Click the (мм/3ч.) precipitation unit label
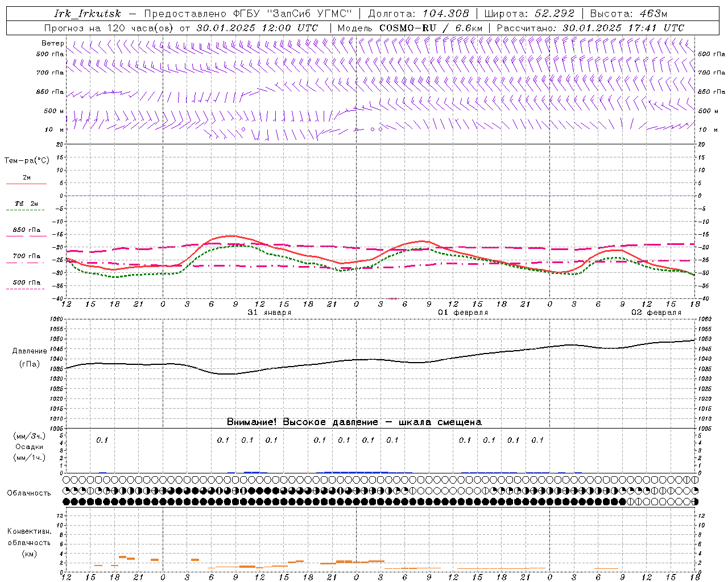Viewport: 728px width, 582px height. pyautogui.click(x=30, y=436)
